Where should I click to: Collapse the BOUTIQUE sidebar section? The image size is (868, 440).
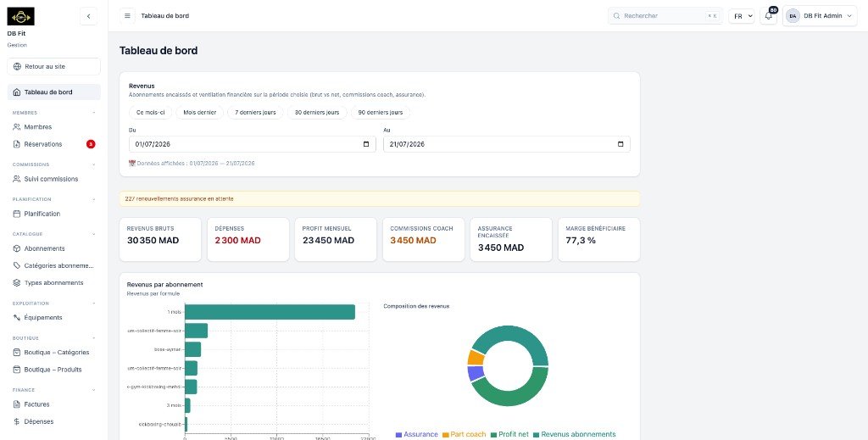click(93, 338)
